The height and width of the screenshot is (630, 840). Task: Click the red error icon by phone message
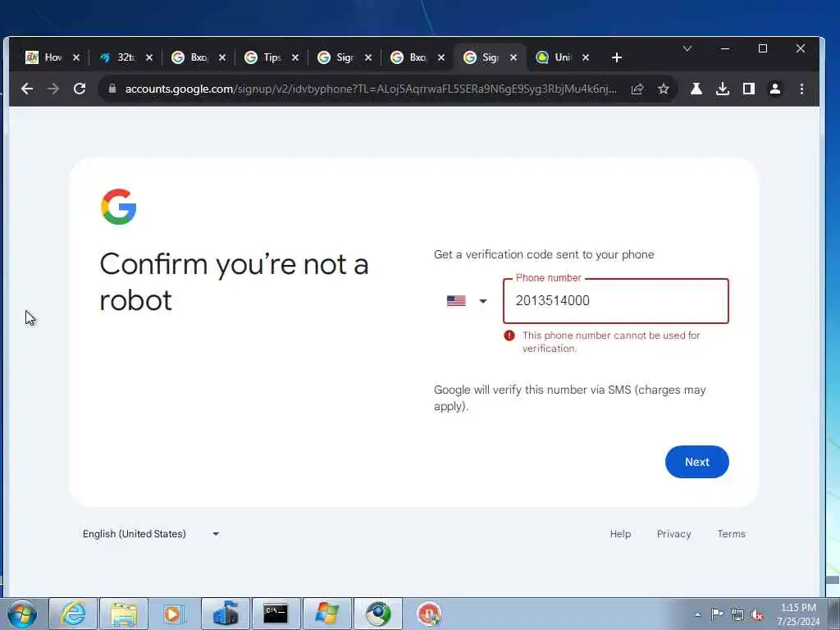point(509,336)
